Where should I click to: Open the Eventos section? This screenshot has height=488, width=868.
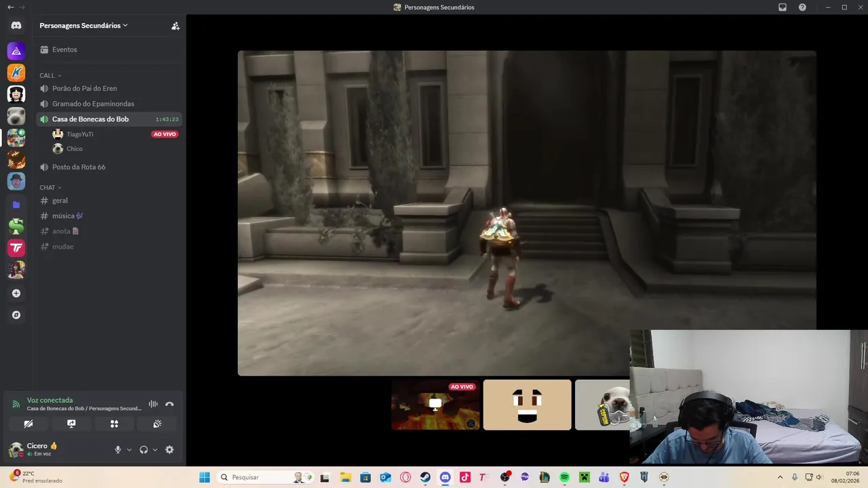(x=109, y=49)
